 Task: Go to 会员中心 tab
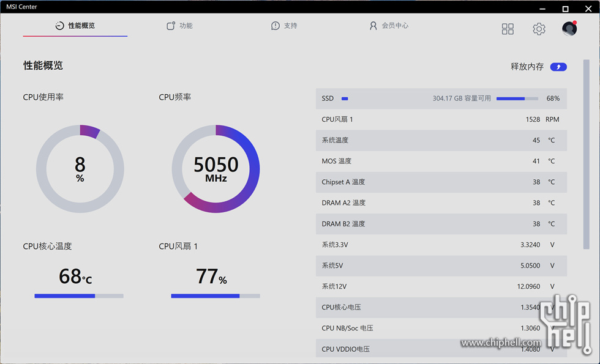click(x=389, y=26)
